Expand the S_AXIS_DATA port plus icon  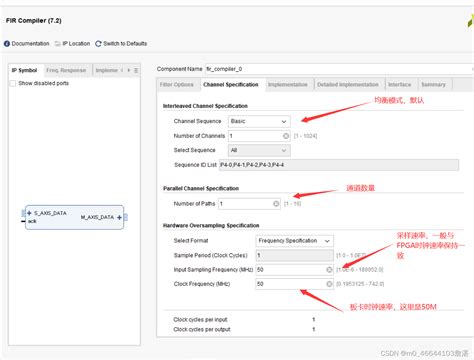point(29,213)
